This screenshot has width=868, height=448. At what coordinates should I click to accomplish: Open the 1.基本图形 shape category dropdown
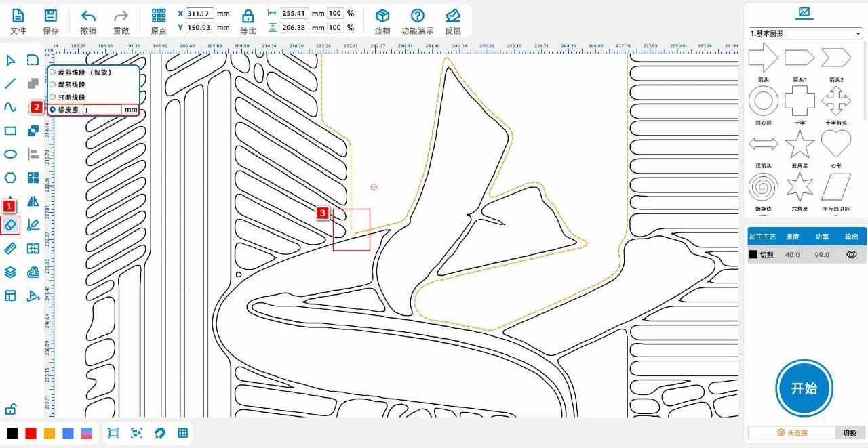(805, 33)
